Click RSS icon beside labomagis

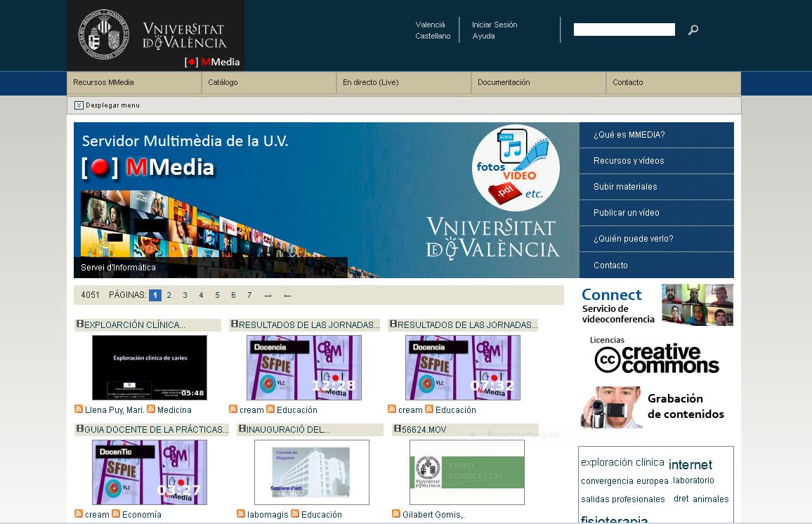[x=241, y=513]
